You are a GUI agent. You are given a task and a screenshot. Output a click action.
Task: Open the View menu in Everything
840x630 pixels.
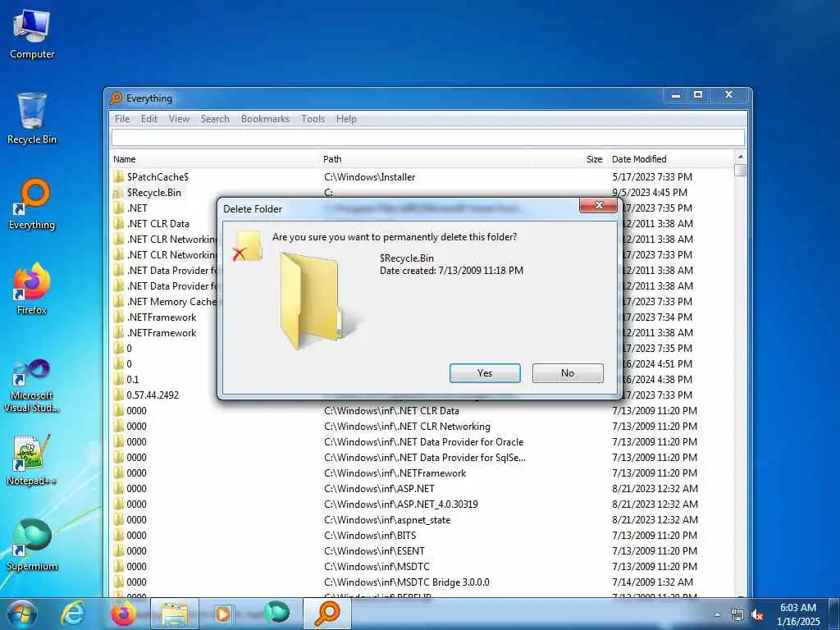click(179, 119)
